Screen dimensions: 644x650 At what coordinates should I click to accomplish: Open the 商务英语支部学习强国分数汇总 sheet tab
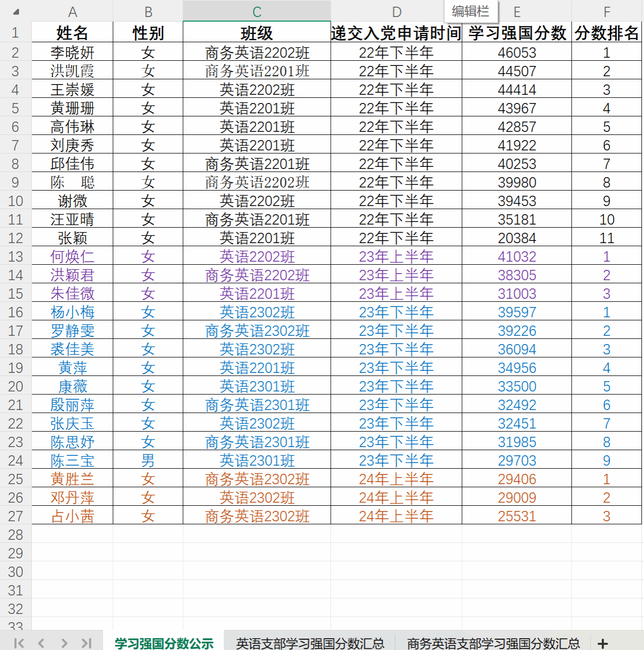tap(493, 643)
